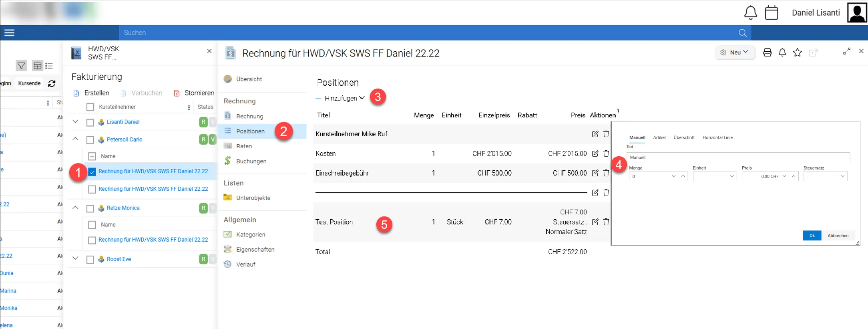Switch to table view icon

37,66
